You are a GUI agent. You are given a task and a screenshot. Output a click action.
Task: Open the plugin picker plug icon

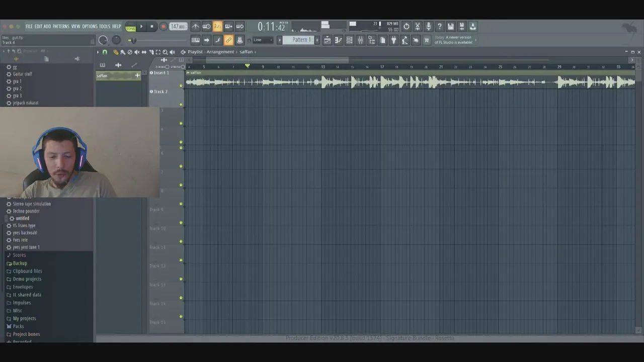tap(393, 40)
